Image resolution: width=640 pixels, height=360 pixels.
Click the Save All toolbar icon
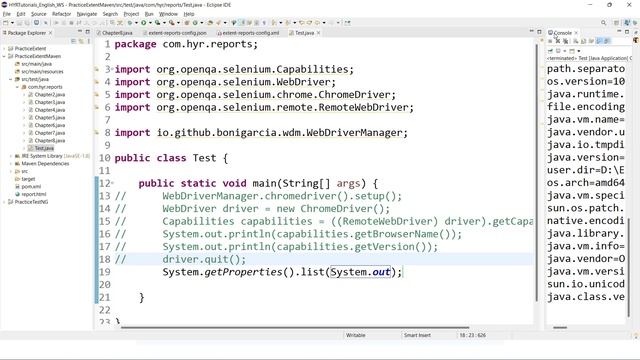tap(27, 23)
